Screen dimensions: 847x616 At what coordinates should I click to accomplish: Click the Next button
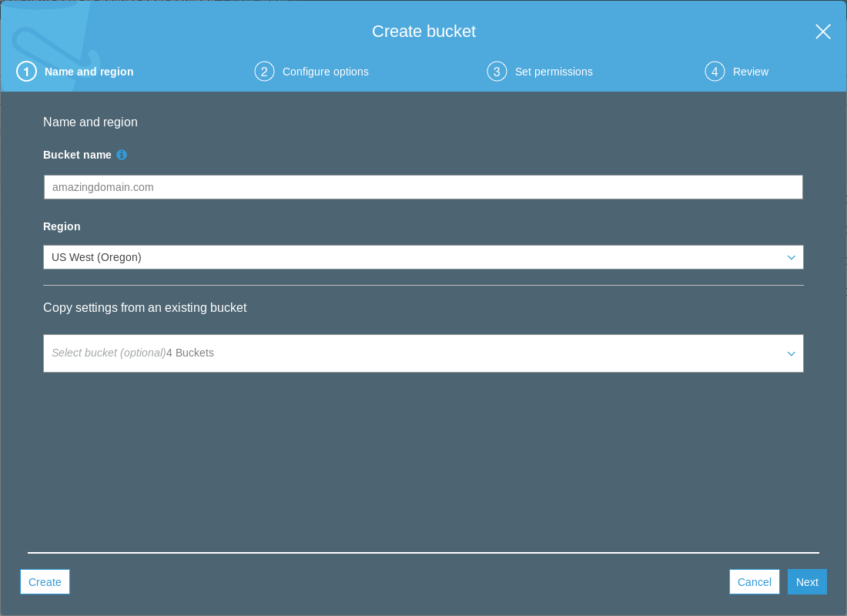click(807, 582)
